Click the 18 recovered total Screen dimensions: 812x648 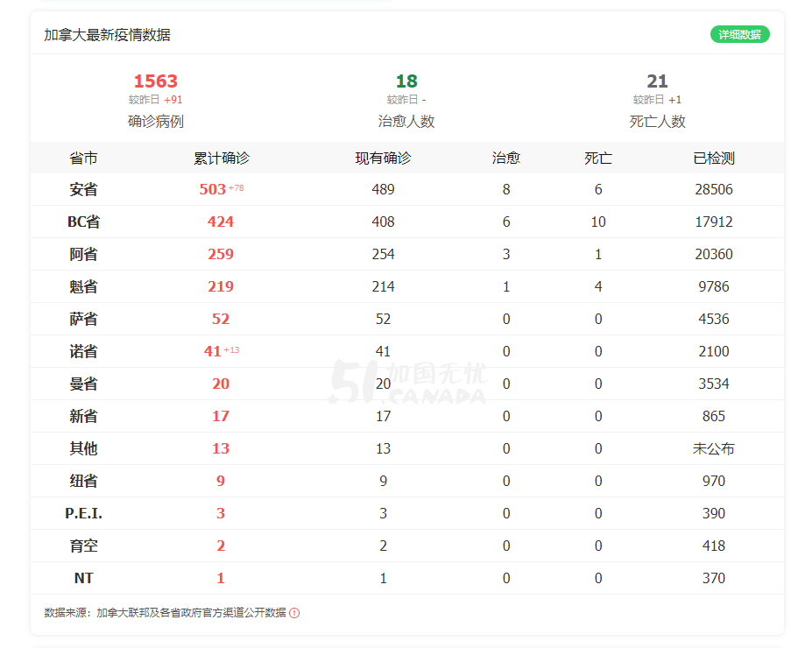(406, 81)
